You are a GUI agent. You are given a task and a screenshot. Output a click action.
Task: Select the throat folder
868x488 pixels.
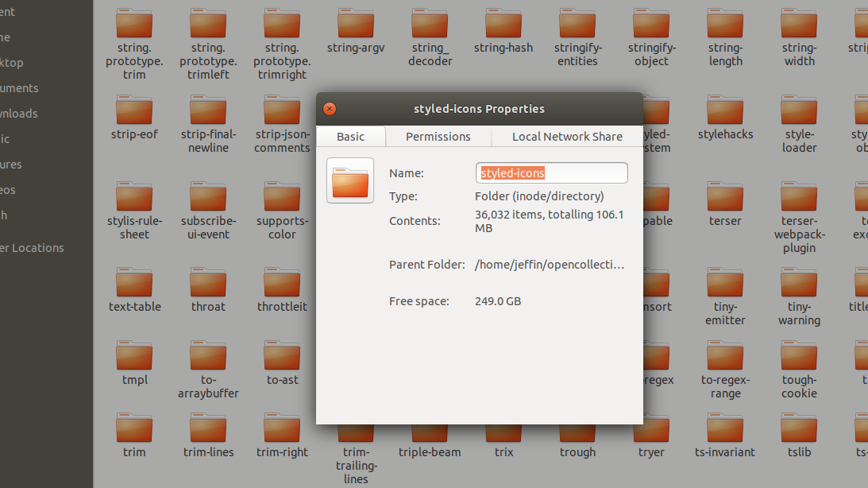point(208,290)
